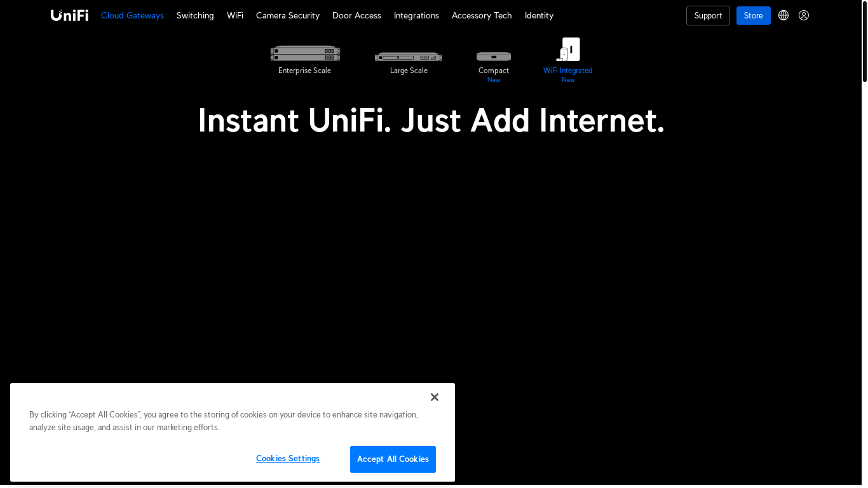Open Accessory Tech menu
Viewport: 868px width, 488px height.
482,15
